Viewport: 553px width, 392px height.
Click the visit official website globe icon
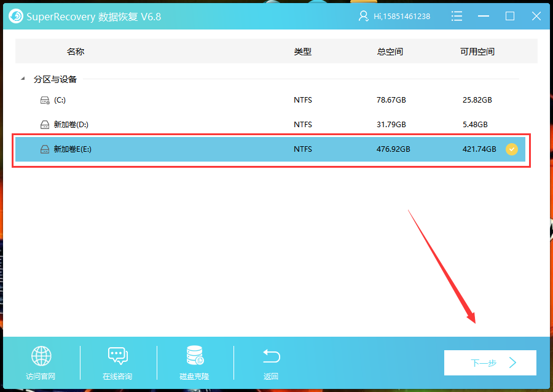[x=41, y=356]
